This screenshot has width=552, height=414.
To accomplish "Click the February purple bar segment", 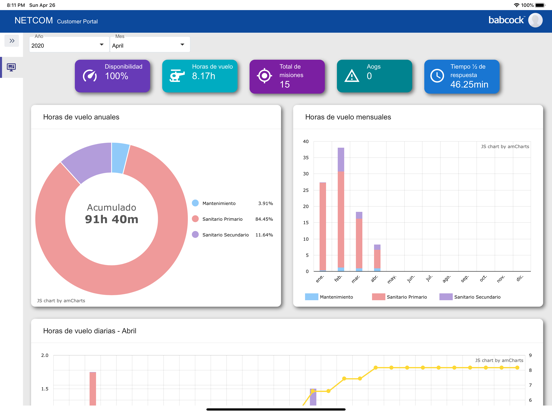I will 341,160.
